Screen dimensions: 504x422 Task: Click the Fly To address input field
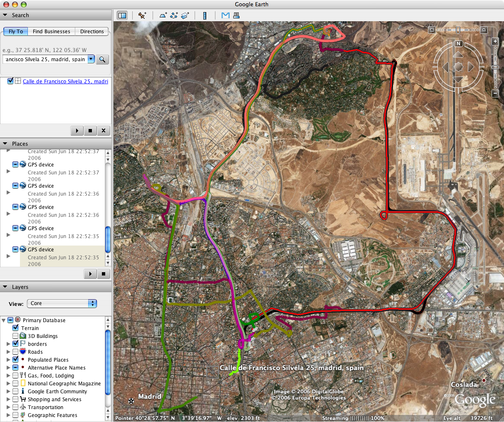pos(45,59)
